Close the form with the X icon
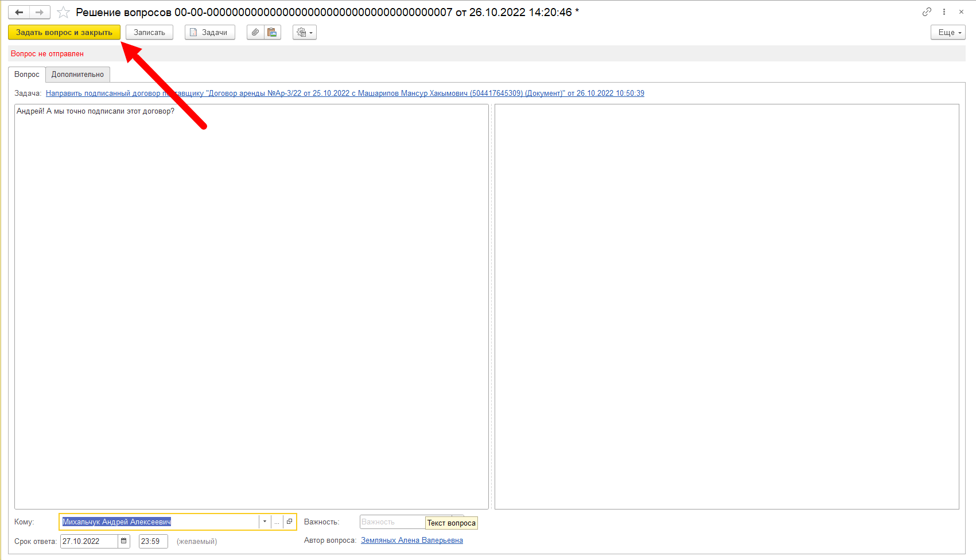The width and height of the screenshot is (976, 560). [x=961, y=11]
